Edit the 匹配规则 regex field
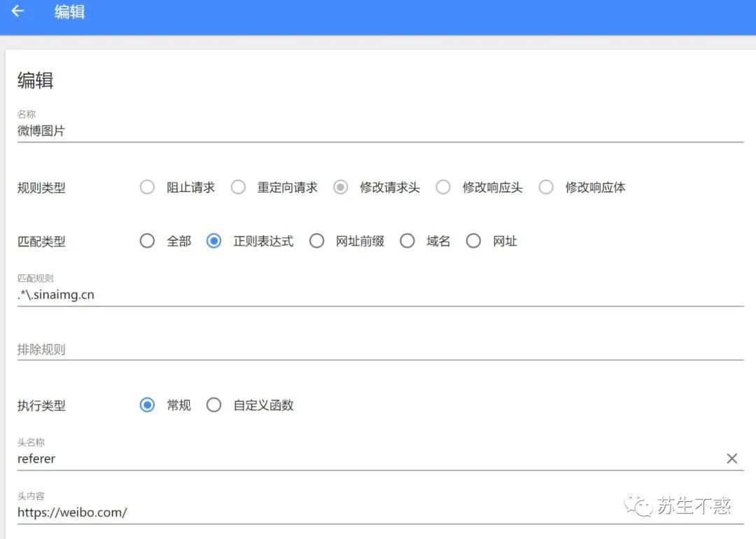Viewport: 756px width, 539px height. pyautogui.click(x=378, y=295)
